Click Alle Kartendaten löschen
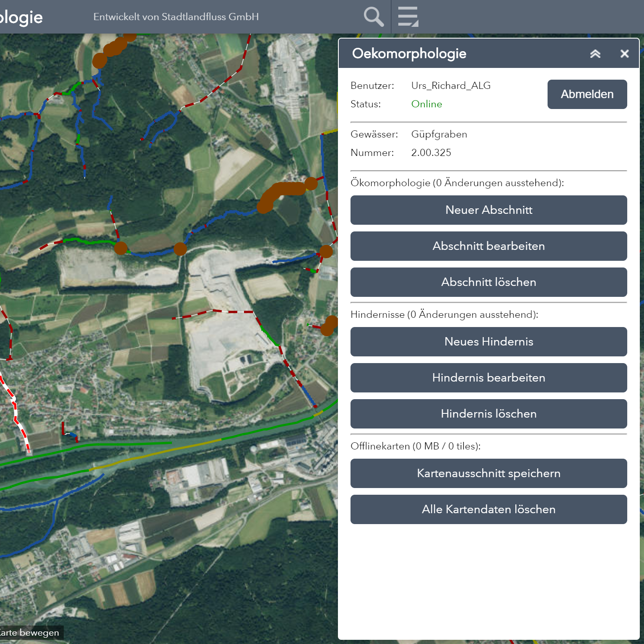 pyautogui.click(x=488, y=509)
